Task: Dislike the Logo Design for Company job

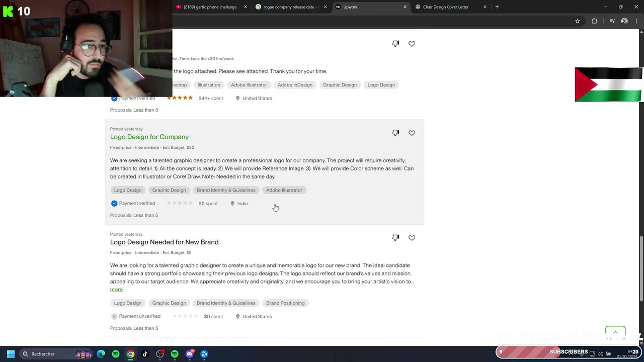Action: click(x=396, y=133)
